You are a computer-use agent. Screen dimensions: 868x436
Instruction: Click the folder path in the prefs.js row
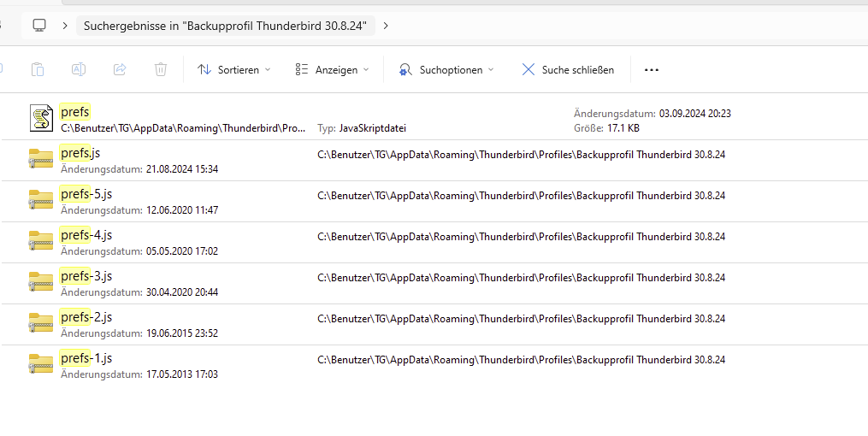(521, 155)
